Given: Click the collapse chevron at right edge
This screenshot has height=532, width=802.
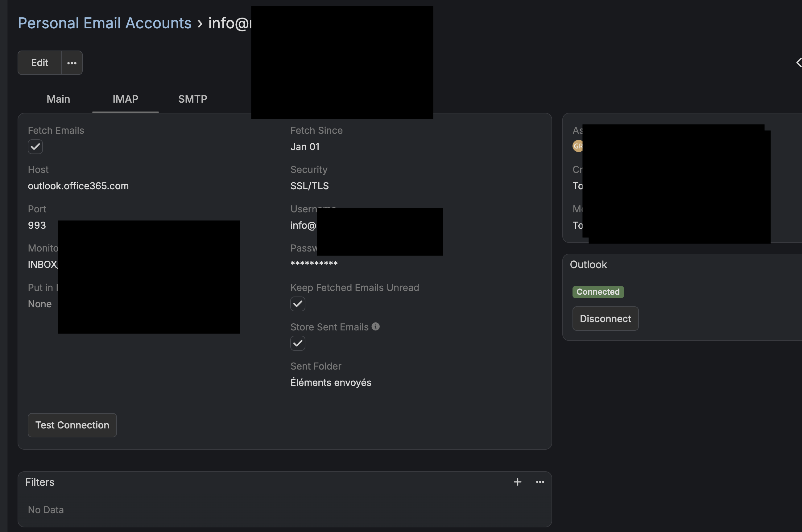Looking at the screenshot, I should [799, 63].
